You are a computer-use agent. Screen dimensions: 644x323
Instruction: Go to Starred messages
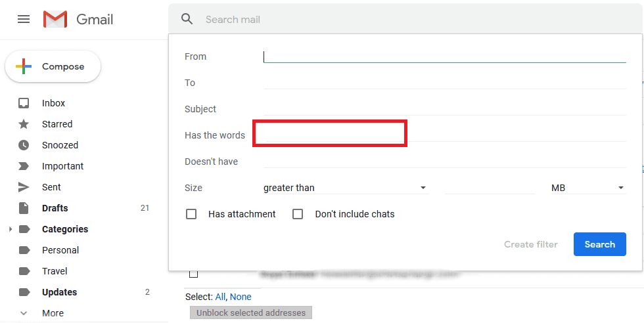57,124
